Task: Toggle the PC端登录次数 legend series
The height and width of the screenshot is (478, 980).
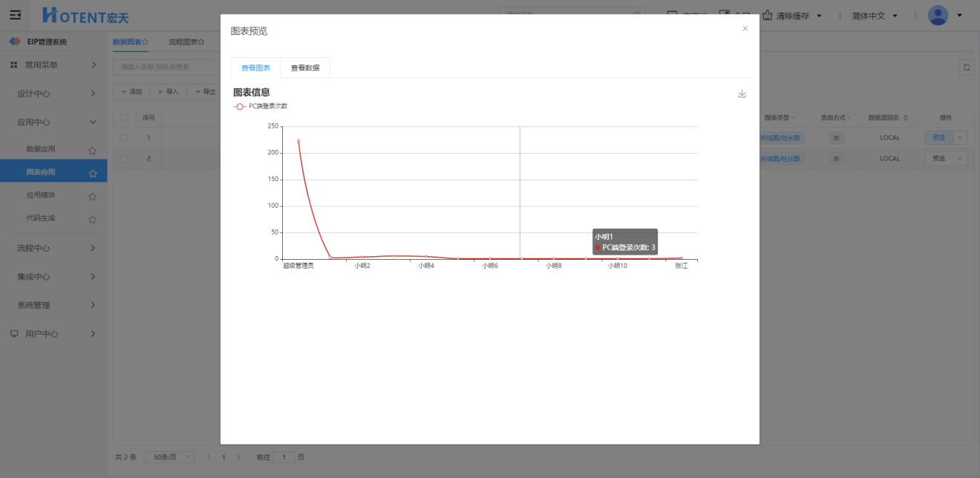Action: pyautogui.click(x=260, y=106)
